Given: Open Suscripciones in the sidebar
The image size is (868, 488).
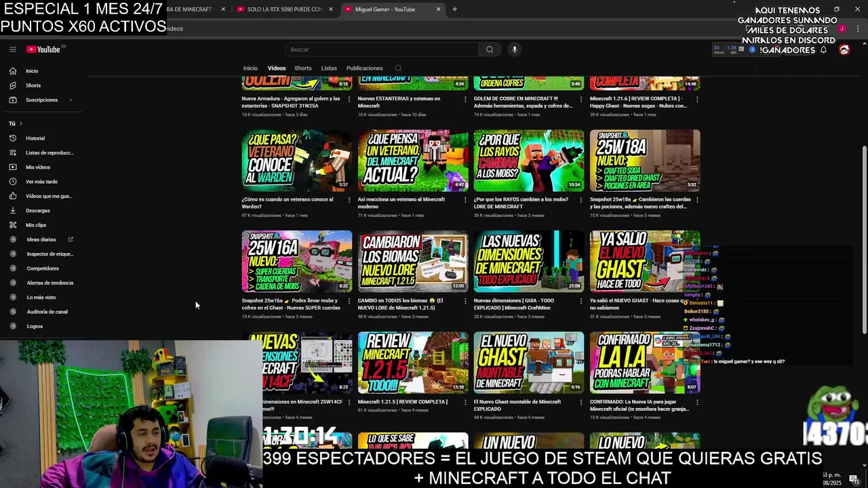Looking at the screenshot, I should [42, 100].
